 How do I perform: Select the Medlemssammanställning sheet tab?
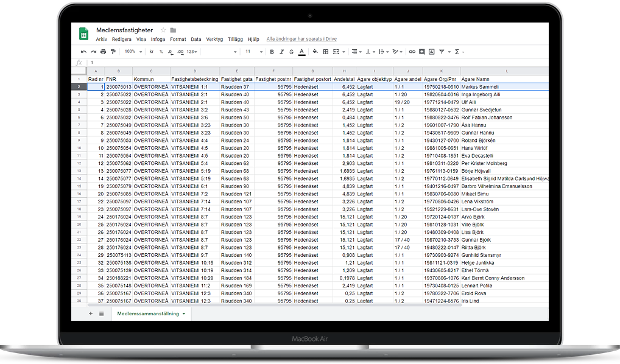coord(148,313)
